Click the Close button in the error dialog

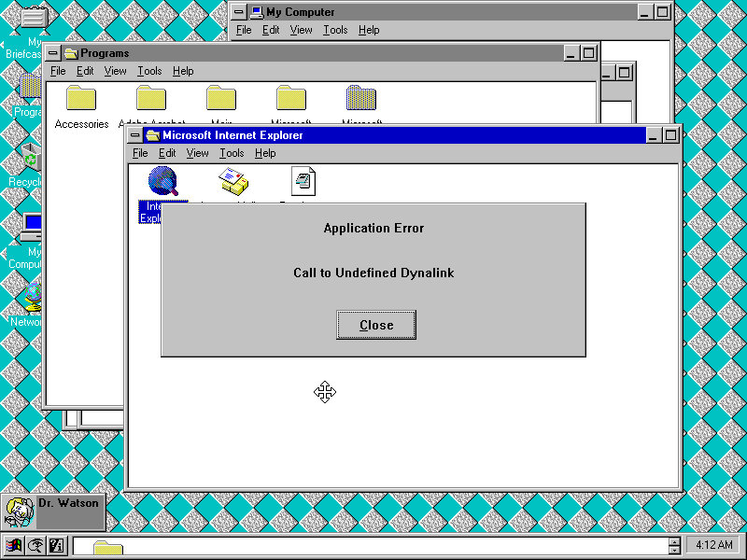click(376, 325)
